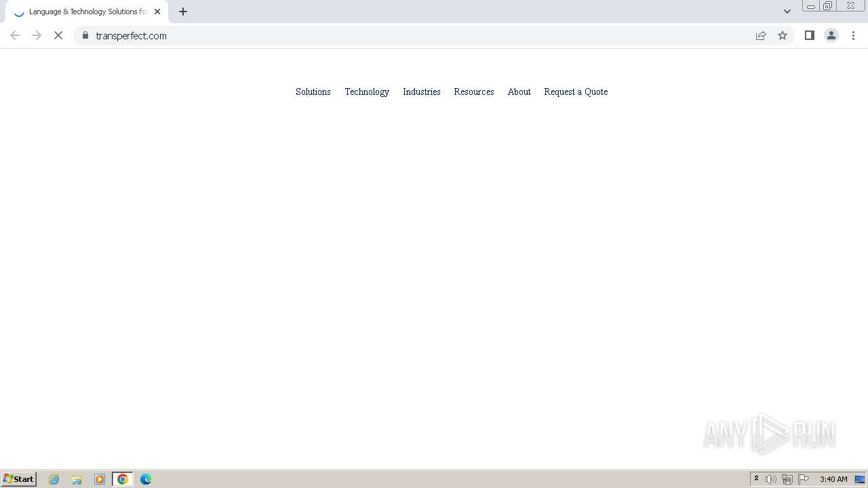Open the volume control in tray
This screenshot has width=868, height=488.
pyautogui.click(x=771, y=479)
